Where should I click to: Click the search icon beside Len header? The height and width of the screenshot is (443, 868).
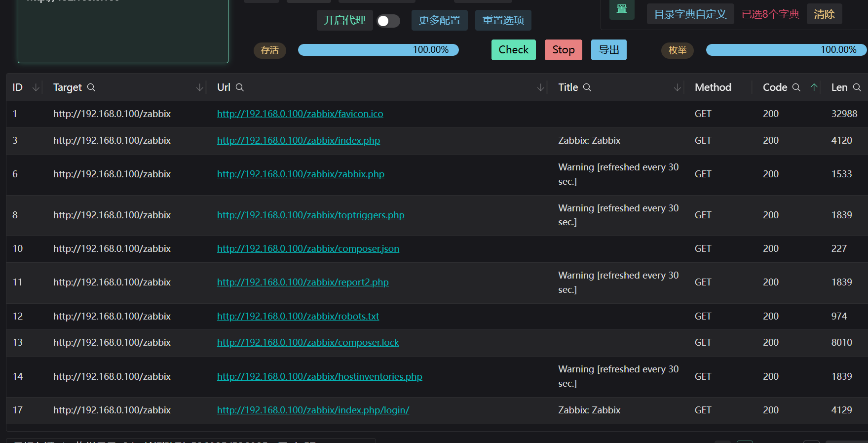point(857,87)
